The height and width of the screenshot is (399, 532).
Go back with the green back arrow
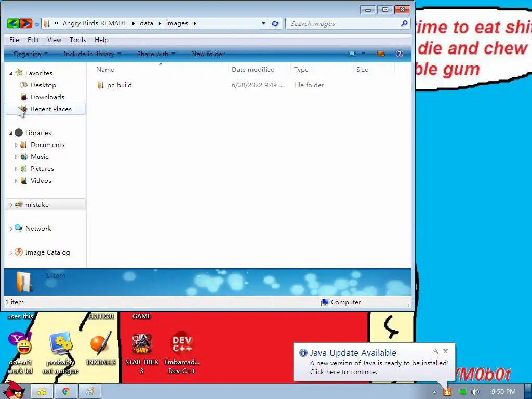(x=13, y=23)
